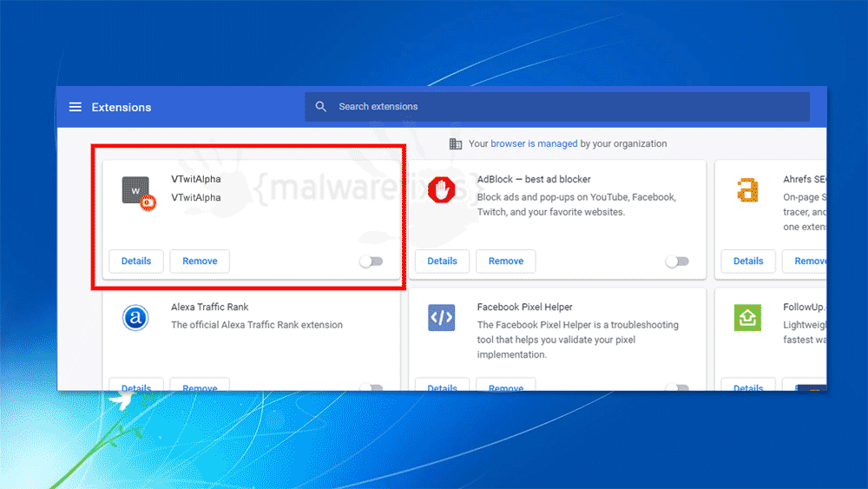Toggle the VTwitAlpha extension switch

371,261
